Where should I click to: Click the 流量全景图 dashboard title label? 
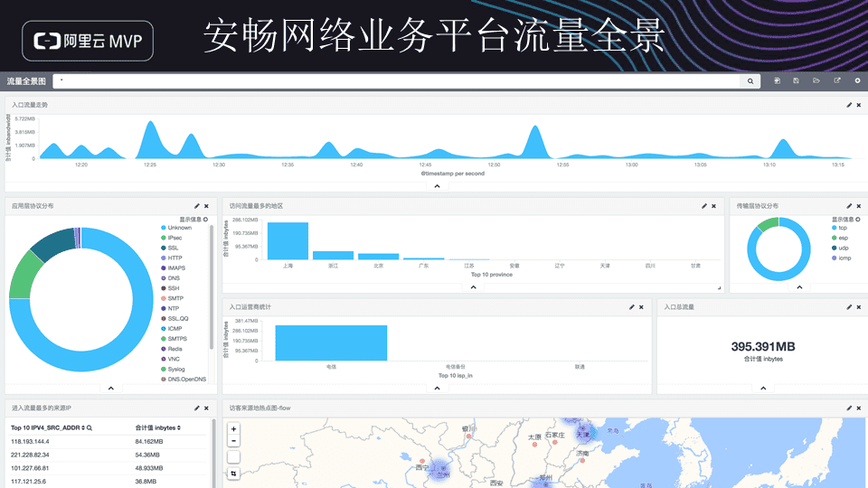pyautogui.click(x=26, y=81)
